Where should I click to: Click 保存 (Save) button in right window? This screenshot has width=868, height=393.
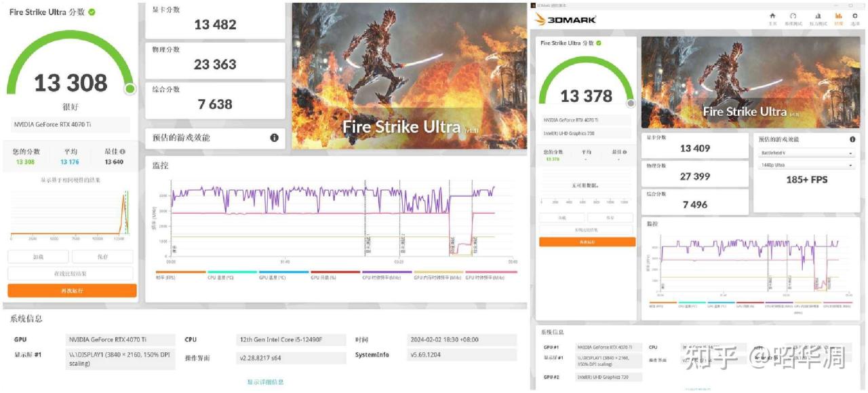click(610, 218)
